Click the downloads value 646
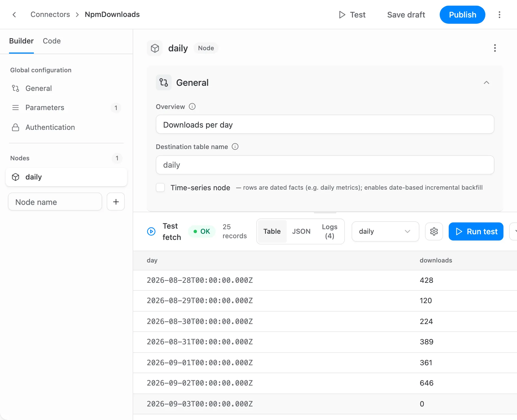The height and width of the screenshot is (420, 517). pos(426,383)
